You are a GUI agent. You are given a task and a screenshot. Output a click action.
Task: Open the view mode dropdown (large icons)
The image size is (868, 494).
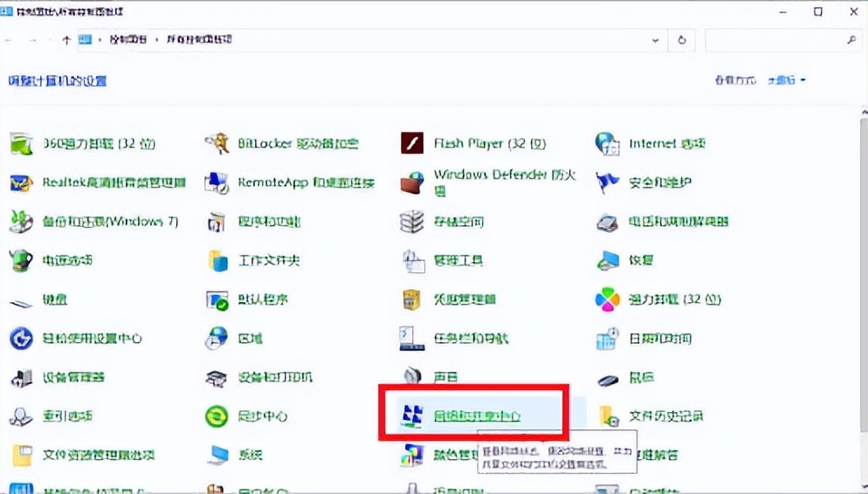pos(786,80)
